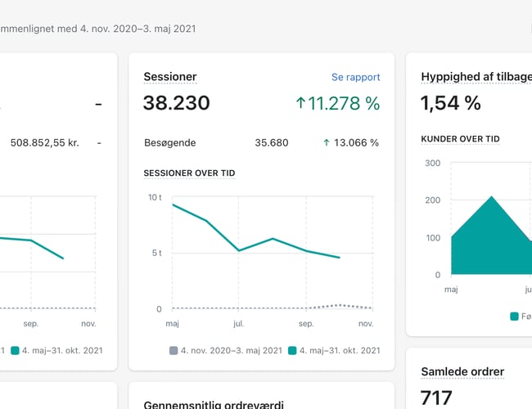This screenshot has height=409, width=532.
Task: Toggle teal legend swatch in Sessioner chart
Action: (292, 351)
